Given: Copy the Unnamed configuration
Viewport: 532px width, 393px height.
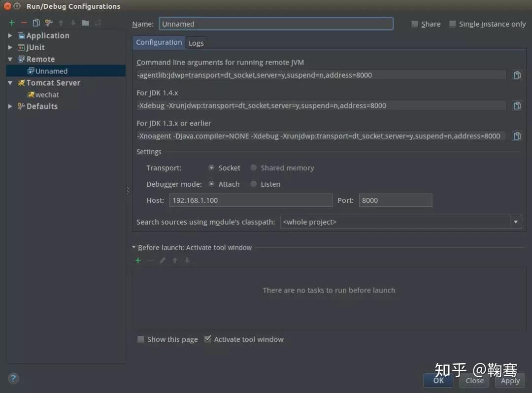Looking at the screenshot, I should (x=35, y=22).
